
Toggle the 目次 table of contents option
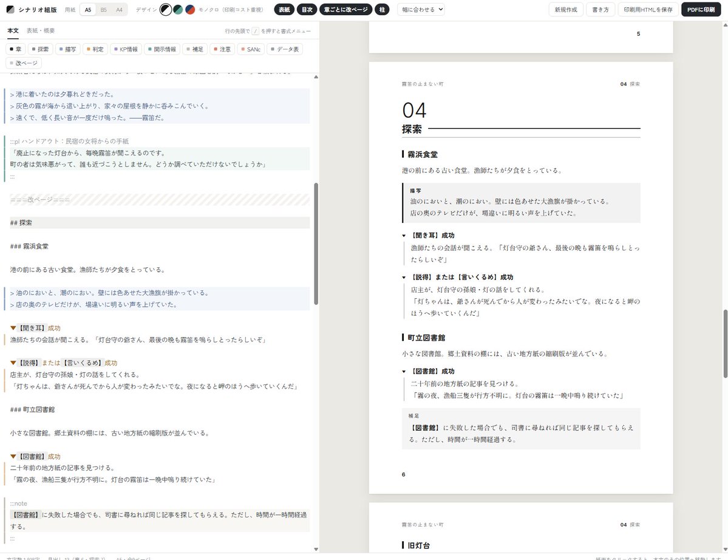click(x=307, y=9)
